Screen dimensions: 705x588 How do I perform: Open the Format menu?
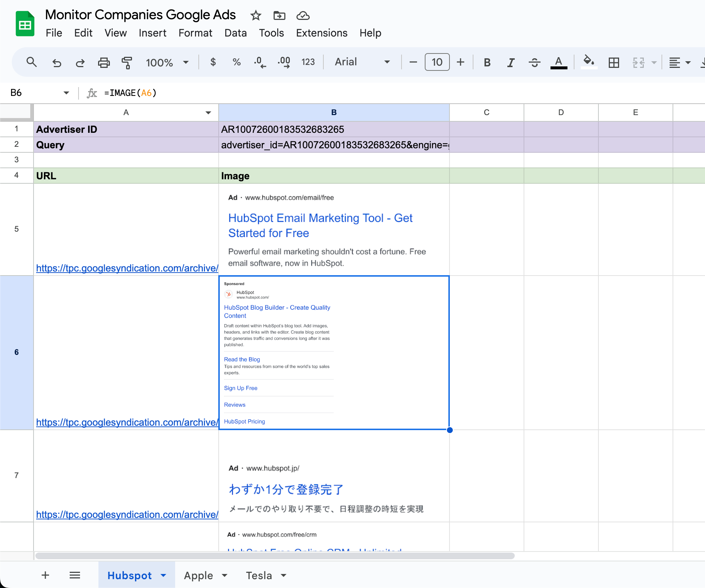click(x=195, y=33)
